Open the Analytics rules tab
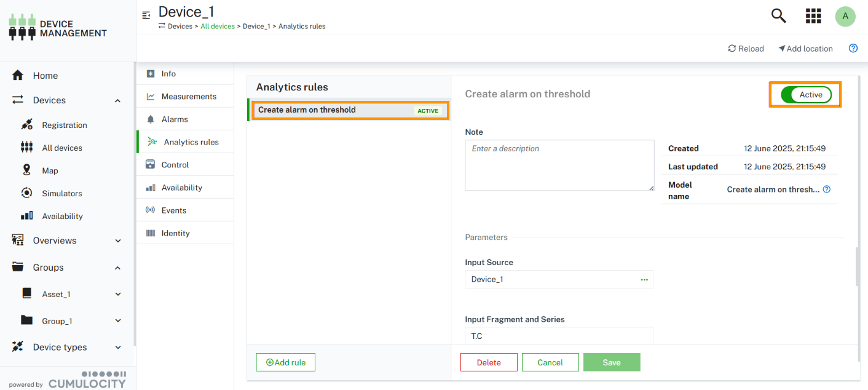This screenshot has height=390, width=868. pyautogui.click(x=186, y=141)
